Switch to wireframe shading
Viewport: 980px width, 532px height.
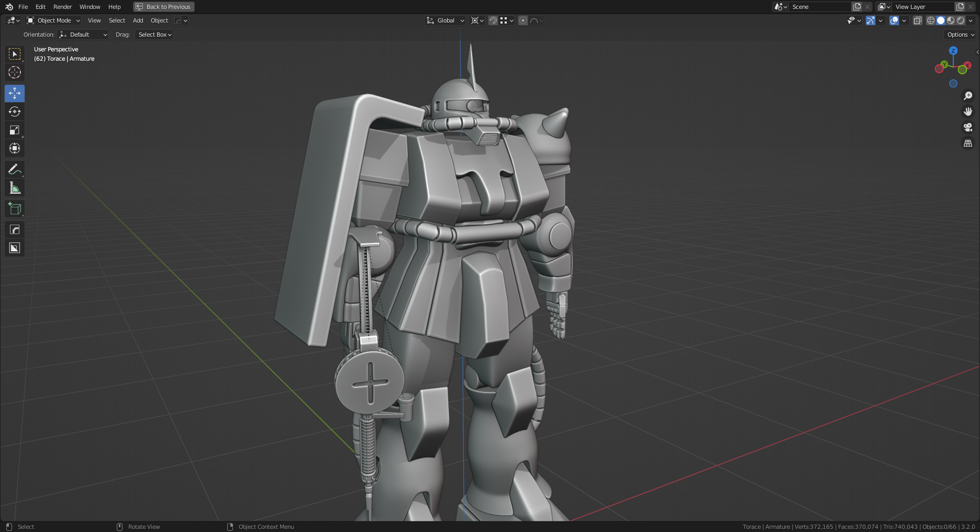tap(931, 20)
